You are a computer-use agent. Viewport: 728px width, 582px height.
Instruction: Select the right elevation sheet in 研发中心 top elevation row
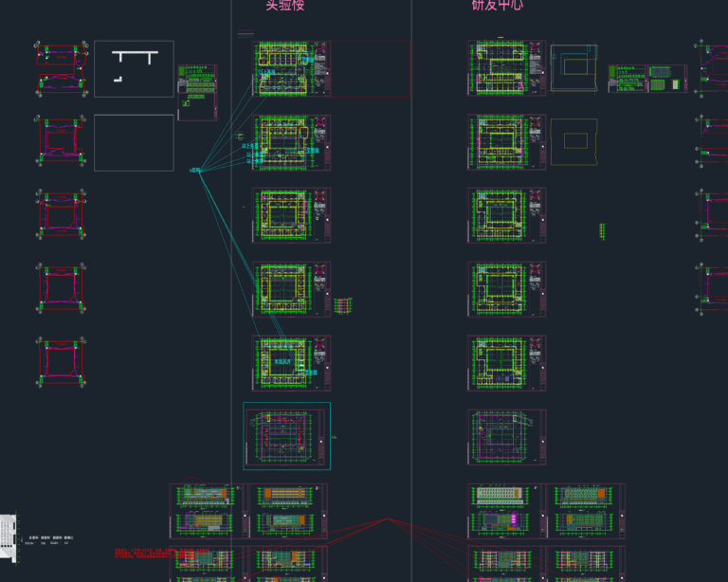click(587, 511)
